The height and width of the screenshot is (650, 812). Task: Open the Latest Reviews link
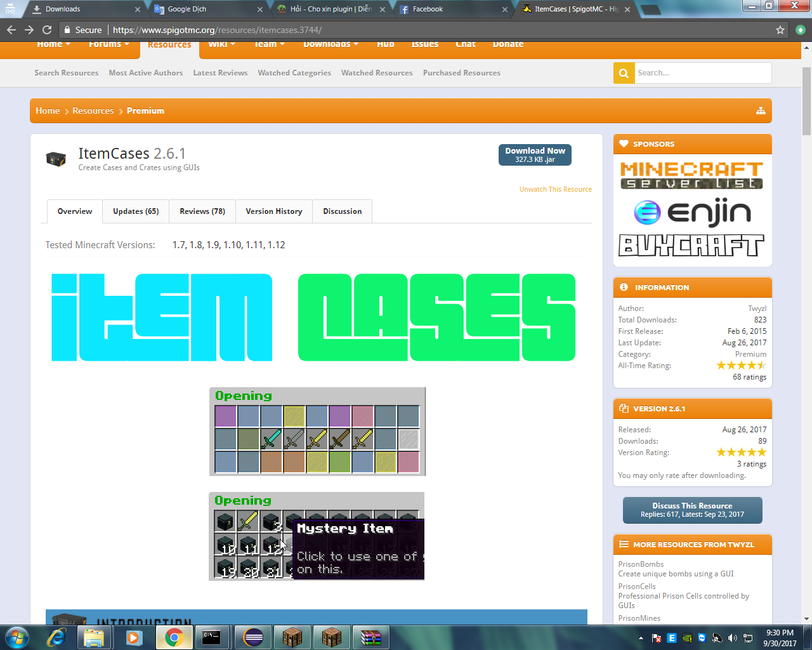tap(220, 73)
